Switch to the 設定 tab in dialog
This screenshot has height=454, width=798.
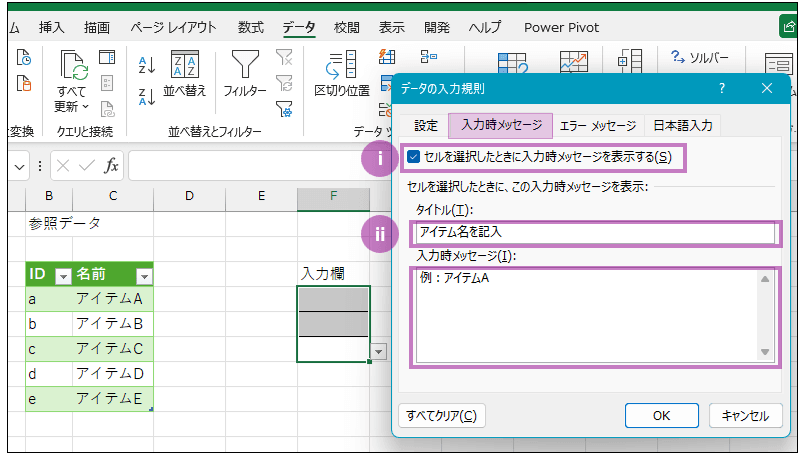425,125
